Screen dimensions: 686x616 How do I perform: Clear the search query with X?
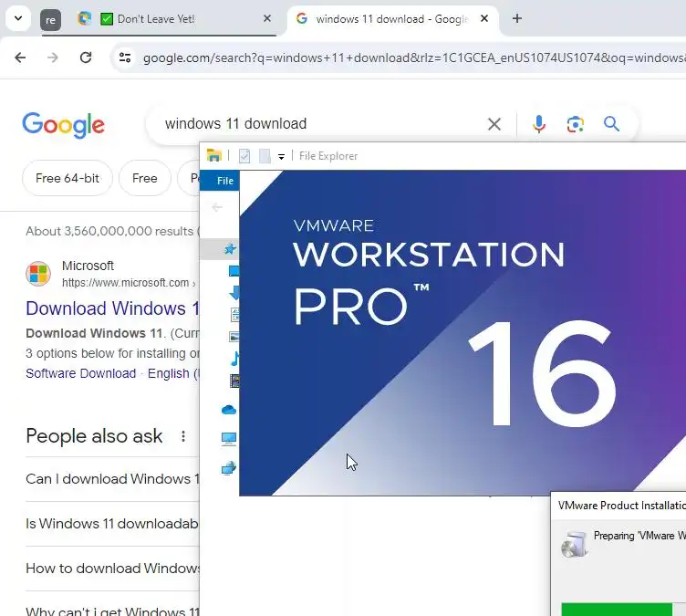click(x=494, y=124)
